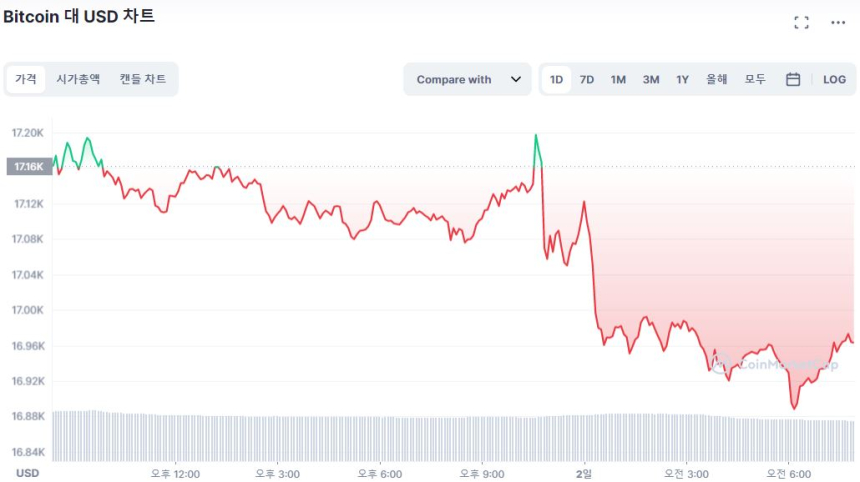Expand the Compare with dropdown
This screenshot has width=860, height=482.
467,80
